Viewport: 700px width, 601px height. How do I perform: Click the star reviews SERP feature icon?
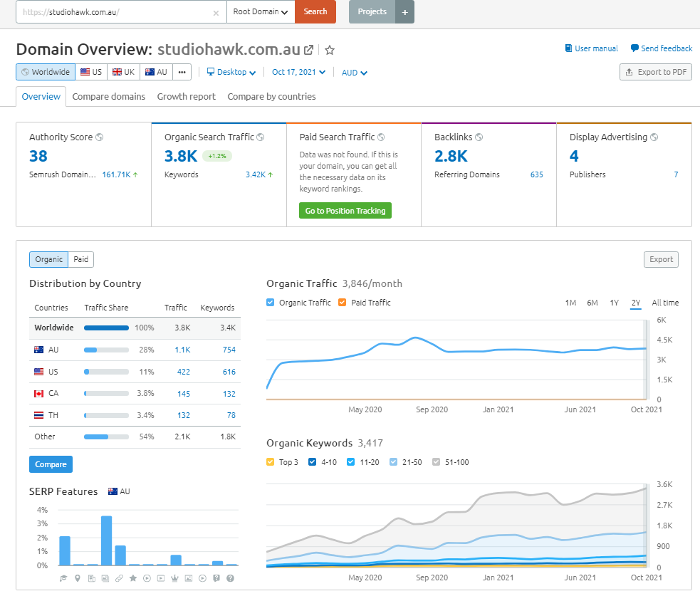click(133, 578)
